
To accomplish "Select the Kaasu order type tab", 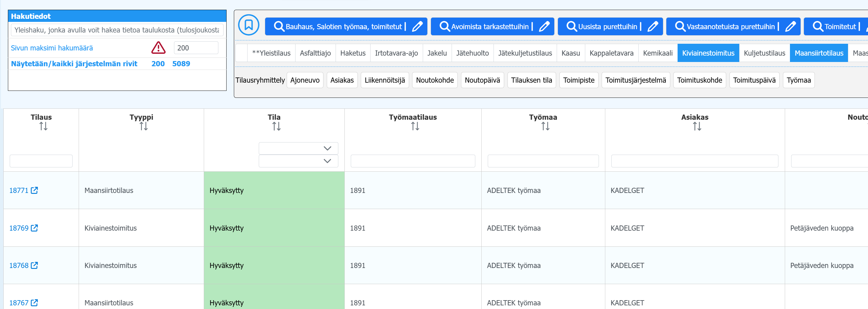I will [x=571, y=53].
